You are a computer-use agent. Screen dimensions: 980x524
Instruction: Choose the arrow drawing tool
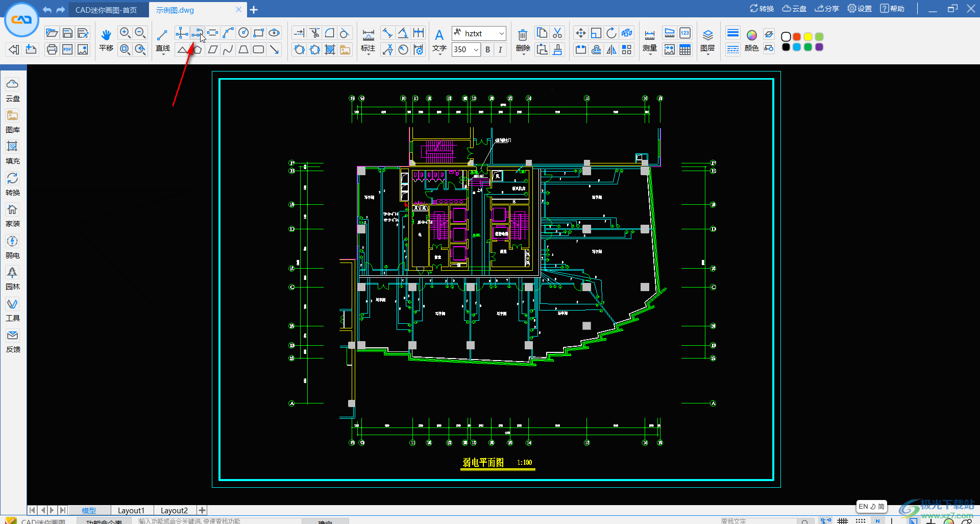click(274, 50)
